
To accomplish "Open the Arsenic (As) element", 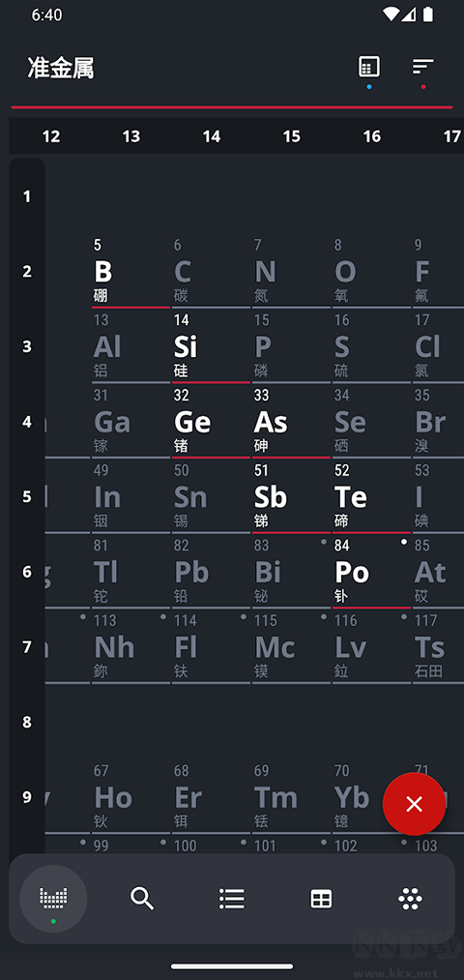I will point(291,421).
